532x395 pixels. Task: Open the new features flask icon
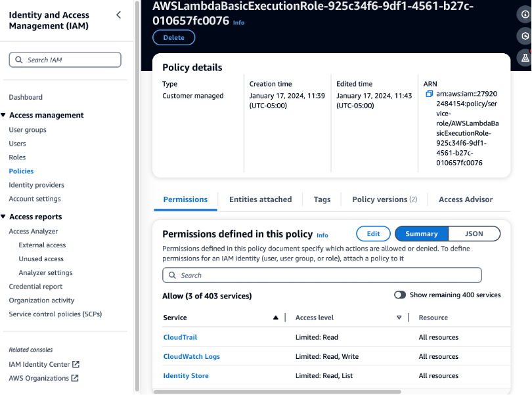(523, 57)
